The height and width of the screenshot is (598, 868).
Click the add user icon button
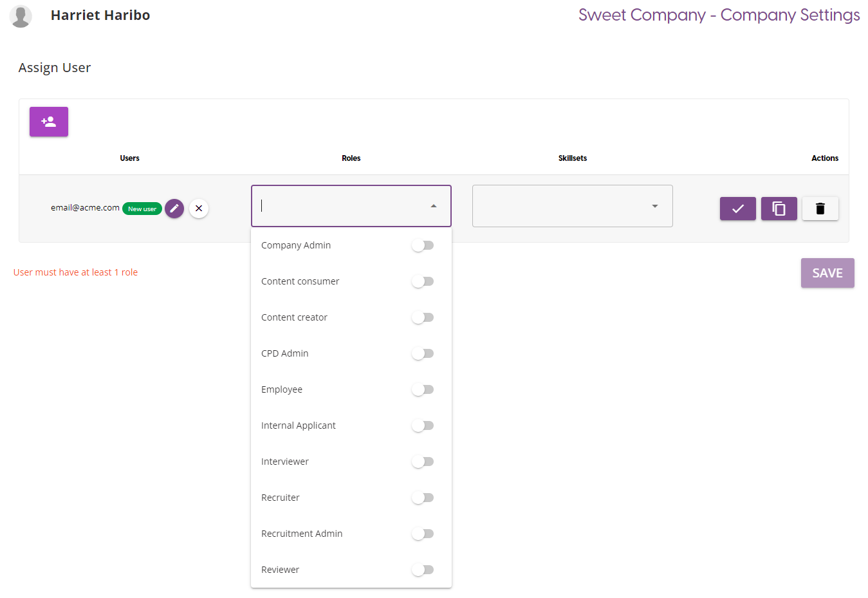click(x=49, y=122)
